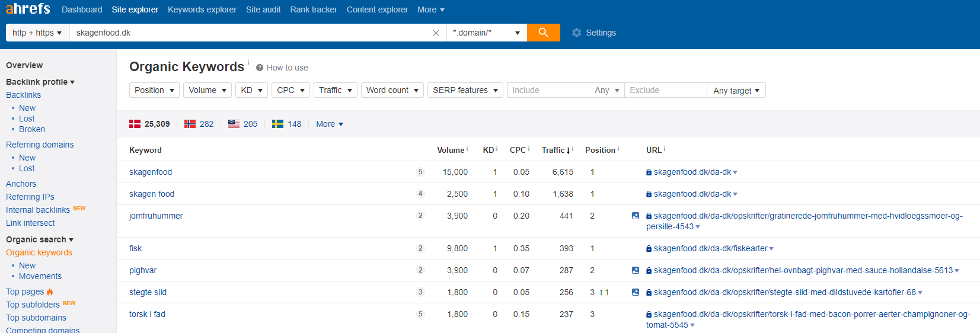The height and width of the screenshot is (333, 980).
Task: Open Settings via the gear icon
Action: pos(576,33)
